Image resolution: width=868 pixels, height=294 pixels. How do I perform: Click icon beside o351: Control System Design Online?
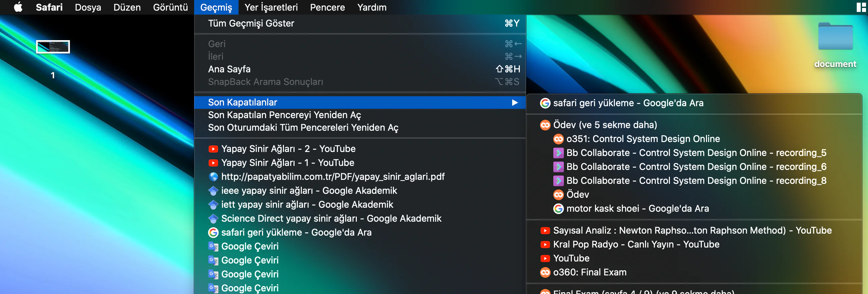(558, 139)
